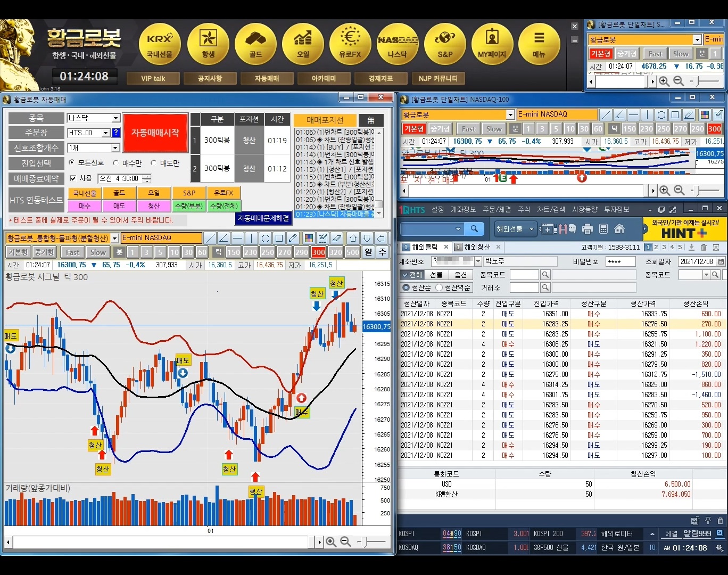728x575 pixels.
Task: Toggle 선물 filter in HTS
Action: coord(436,275)
